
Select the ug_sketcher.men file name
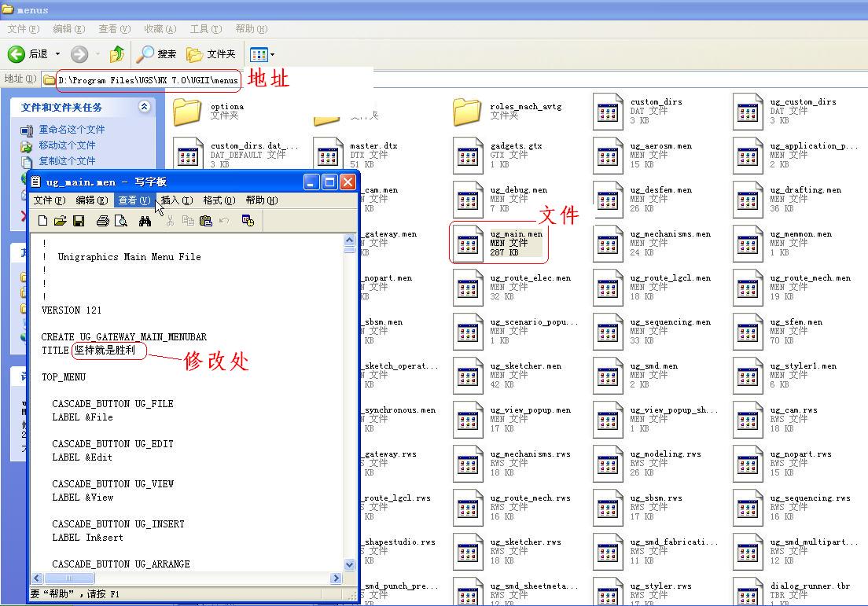click(x=526, y=365)
